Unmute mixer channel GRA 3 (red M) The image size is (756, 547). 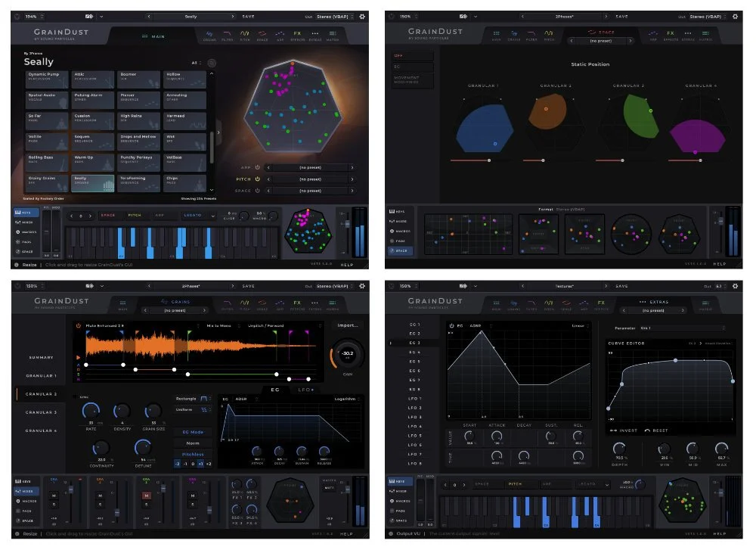[x=146, y=496]
